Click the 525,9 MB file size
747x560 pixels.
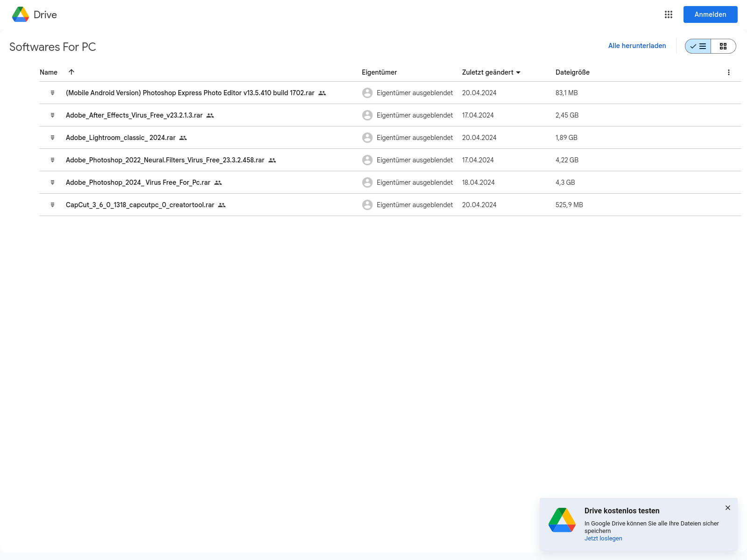[x=569, y=205]
